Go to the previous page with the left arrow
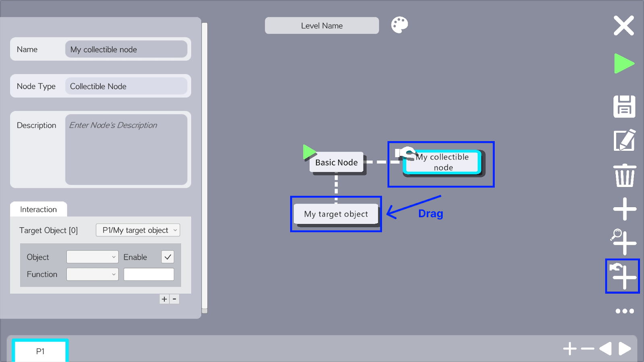The width and height of the screenshot is (644, 362). [x=605, y=349]
